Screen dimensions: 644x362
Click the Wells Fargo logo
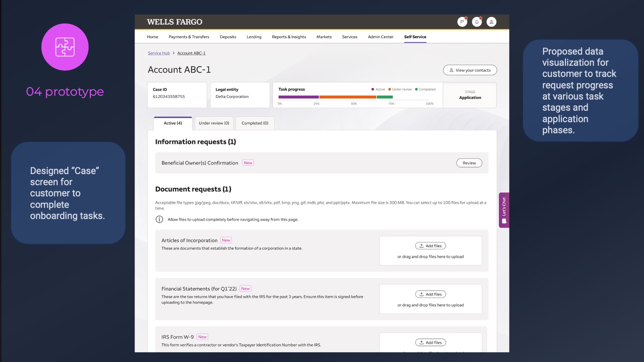click(x=175, y=22)
